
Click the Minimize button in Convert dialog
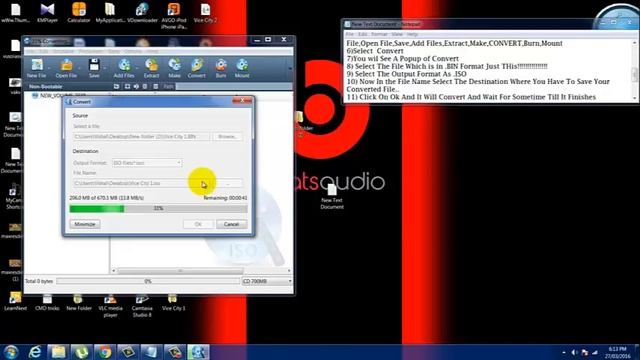pos(85,224)
